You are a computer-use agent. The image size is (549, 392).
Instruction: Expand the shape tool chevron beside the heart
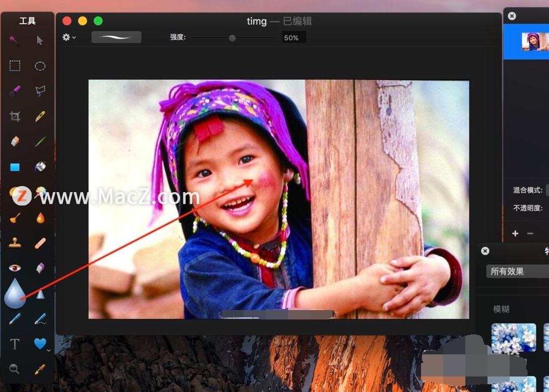coord(49,350)
